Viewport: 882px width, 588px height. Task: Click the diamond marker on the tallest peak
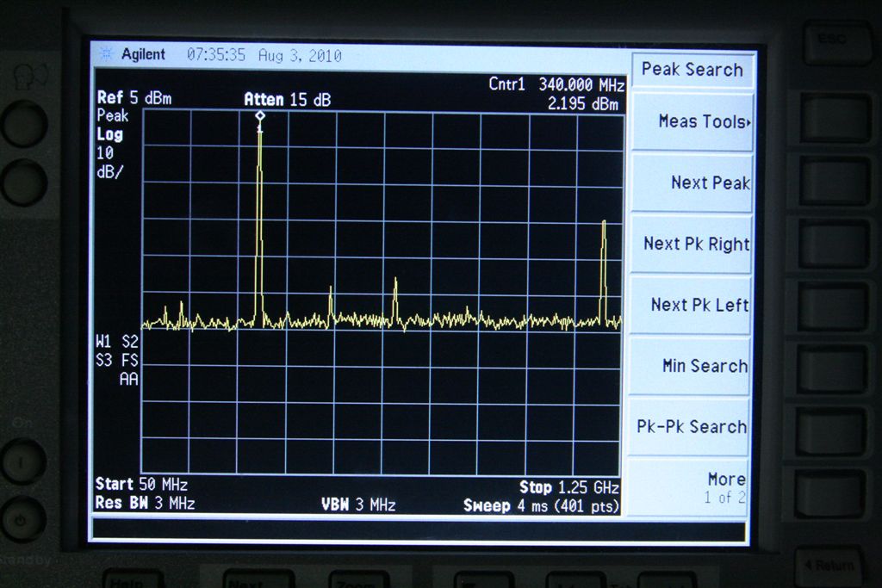point(260,115)
